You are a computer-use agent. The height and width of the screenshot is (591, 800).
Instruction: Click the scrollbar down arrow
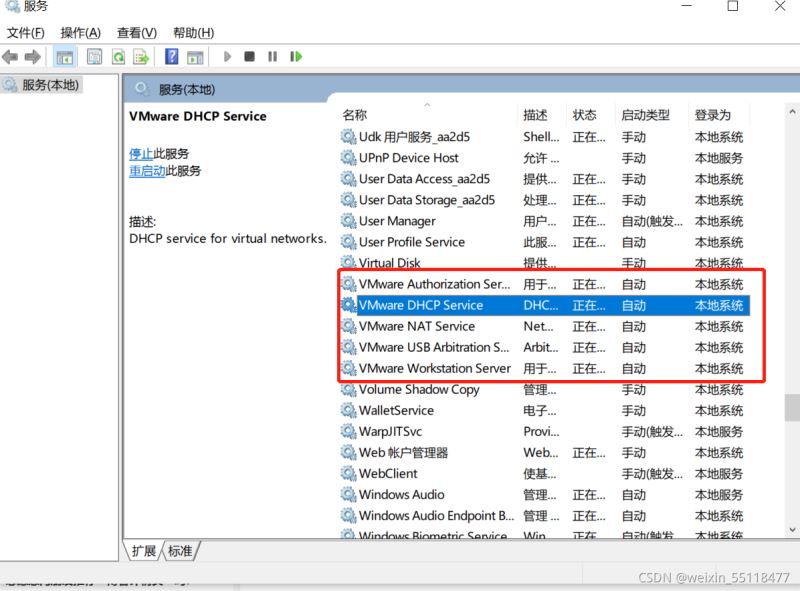(792, 530)
